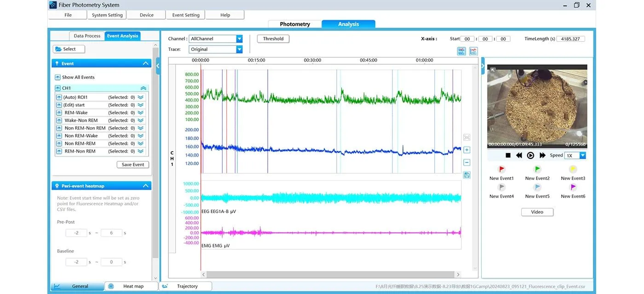644x294 pixels.
Task: Stop the video playback
Action: click(x=508, y=156)
